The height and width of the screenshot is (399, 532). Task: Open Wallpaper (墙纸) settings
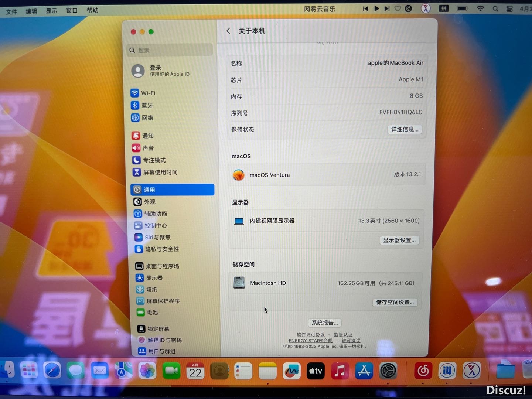(x=147, y=289)
